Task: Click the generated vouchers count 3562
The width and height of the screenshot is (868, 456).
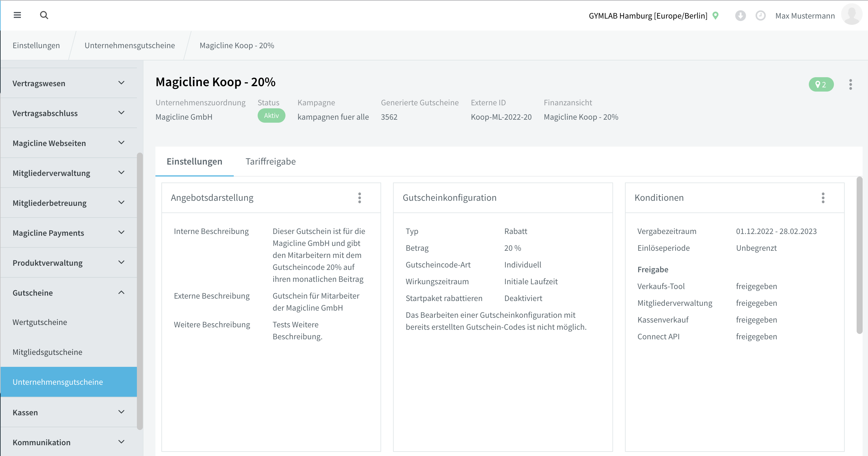Action: [x=389, y=117]
